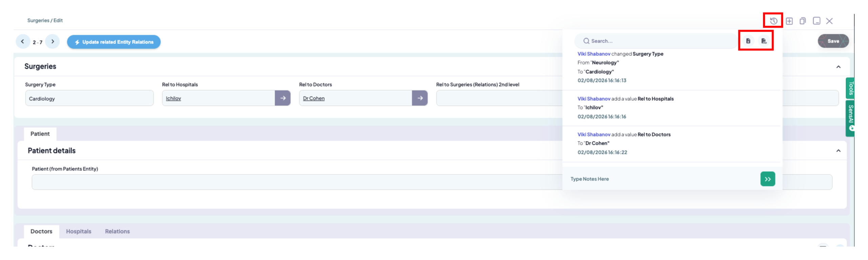The width and height of the screenshot is (868, 260).
Task: Switch to the Hospitals tab
Action: (x=79, y=232)
